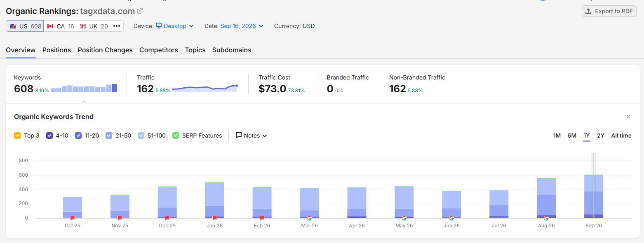Click the Traffic line sparkline
Screen dimensions: 644x243
(x=205, y=88)
